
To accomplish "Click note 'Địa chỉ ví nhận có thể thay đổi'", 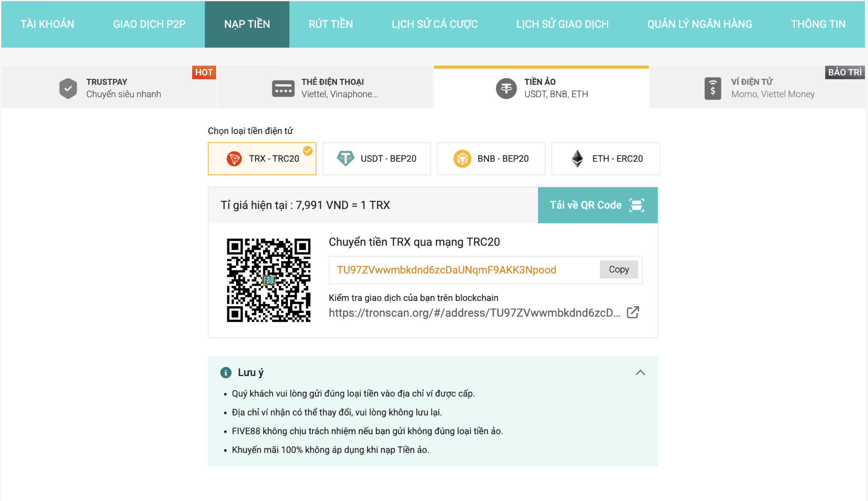I will (337, 412).
